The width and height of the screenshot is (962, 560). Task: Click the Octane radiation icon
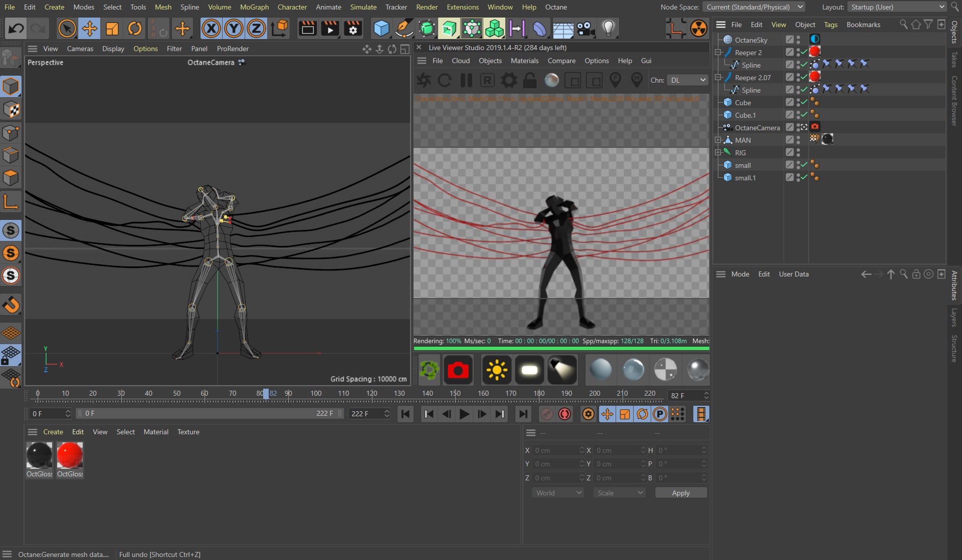pos(698,29)
